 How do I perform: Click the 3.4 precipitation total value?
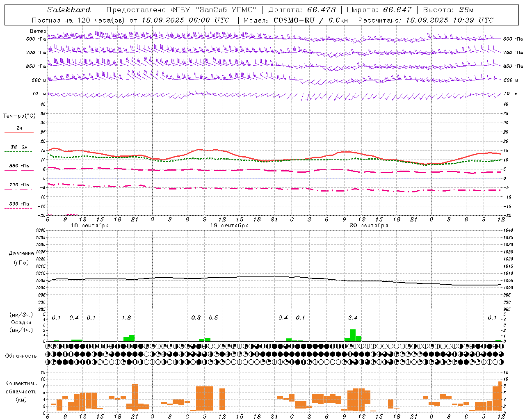click(353, 318)
